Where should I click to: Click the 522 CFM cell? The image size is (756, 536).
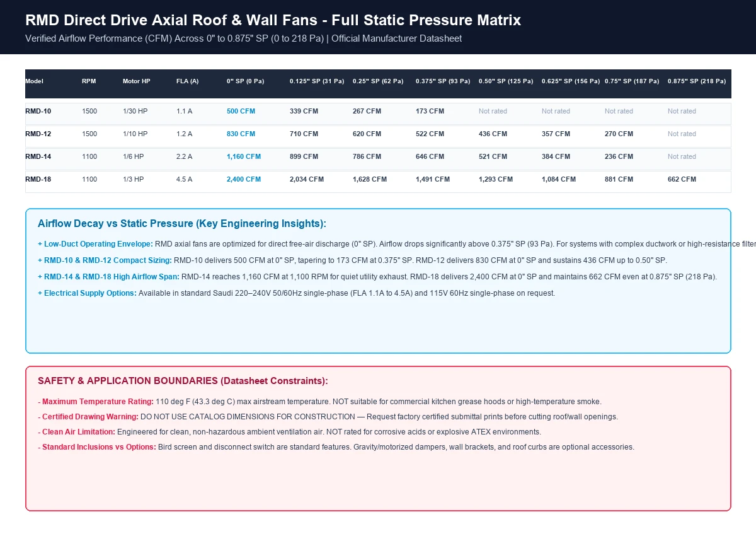(430, 134)
